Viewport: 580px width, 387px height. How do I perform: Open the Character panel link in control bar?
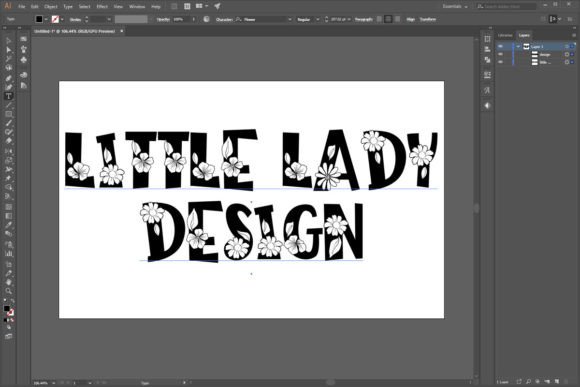224,19
